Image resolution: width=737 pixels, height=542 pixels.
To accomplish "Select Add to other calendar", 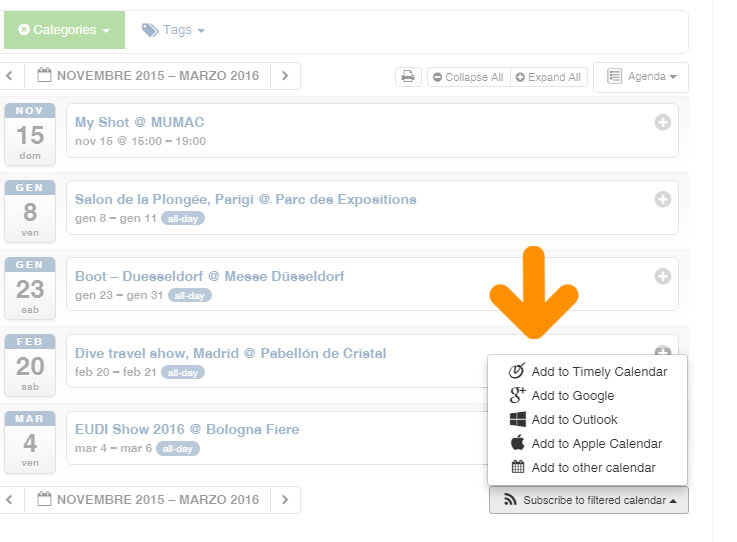I will (593, 467).
